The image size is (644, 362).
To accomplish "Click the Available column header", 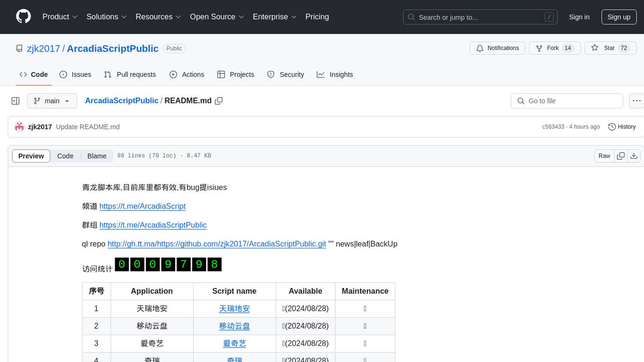I will (x=305, y=291).
